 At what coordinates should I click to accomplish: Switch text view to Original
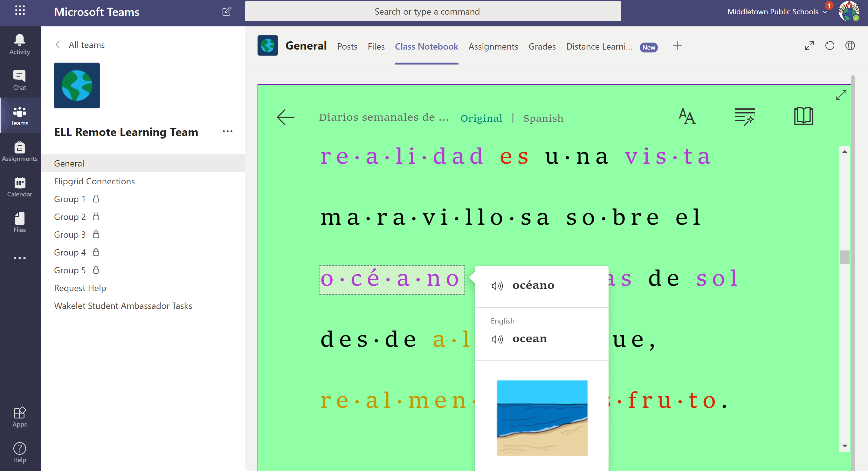click(x=481, y=118)
